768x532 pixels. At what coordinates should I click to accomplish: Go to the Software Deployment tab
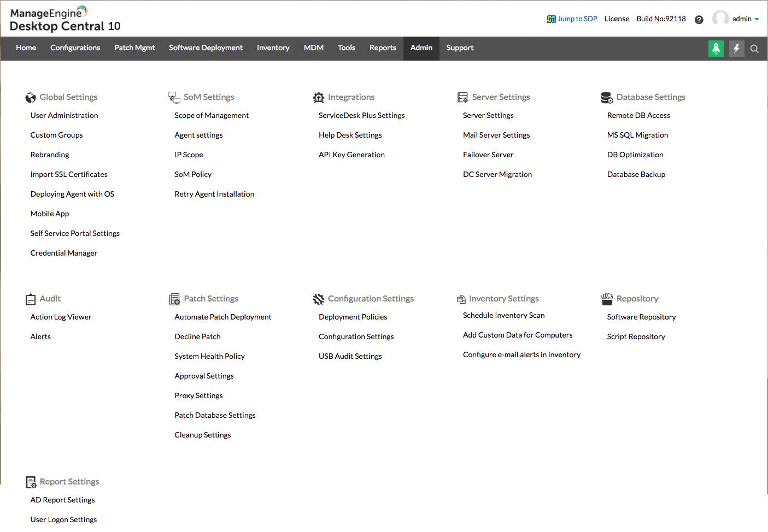tap(206, 48)
